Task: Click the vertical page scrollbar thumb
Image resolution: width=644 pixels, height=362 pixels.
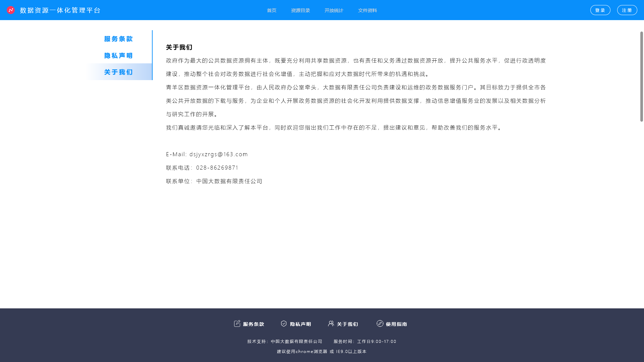Action: [641, 76]
